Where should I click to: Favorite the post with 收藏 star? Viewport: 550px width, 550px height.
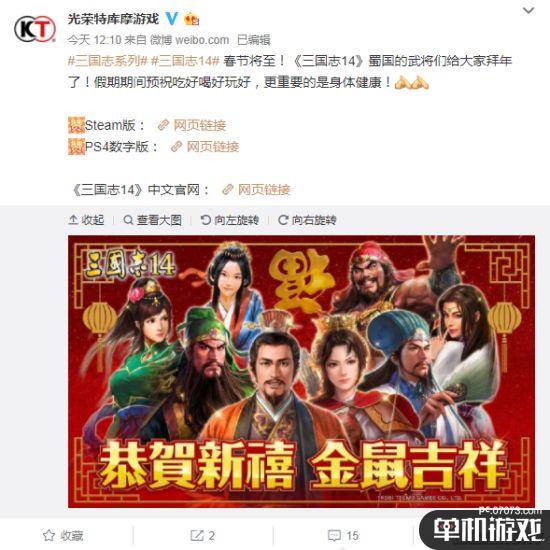coord(63,535)
